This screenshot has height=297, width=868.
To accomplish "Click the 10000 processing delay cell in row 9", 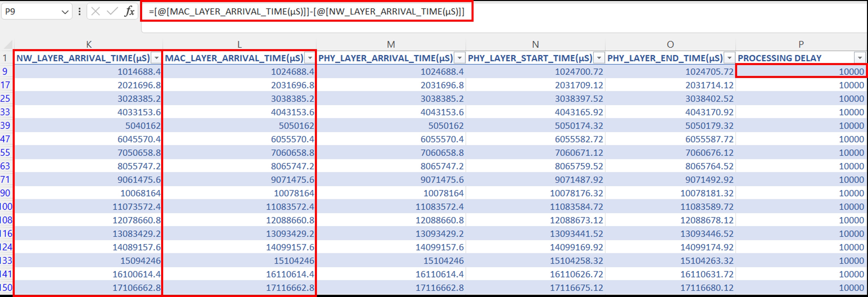I will (801, 71).
